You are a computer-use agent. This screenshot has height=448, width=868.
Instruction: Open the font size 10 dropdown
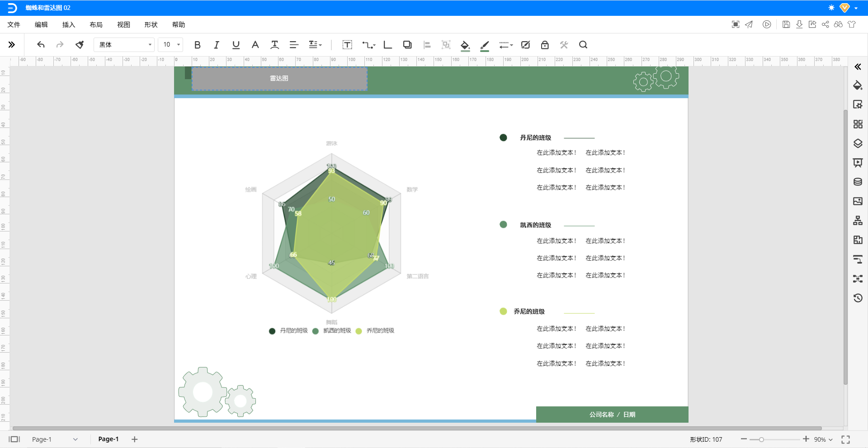[170, 45]
